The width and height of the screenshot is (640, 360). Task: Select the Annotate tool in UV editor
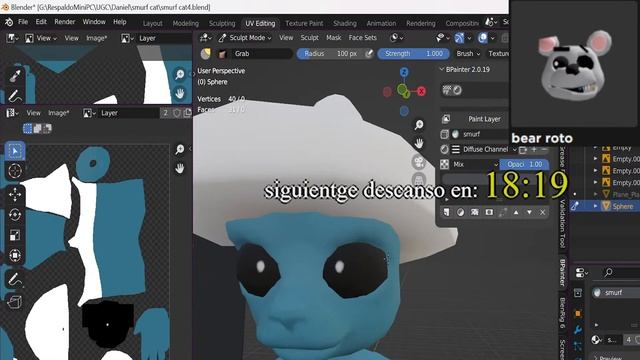click(15, 280)
